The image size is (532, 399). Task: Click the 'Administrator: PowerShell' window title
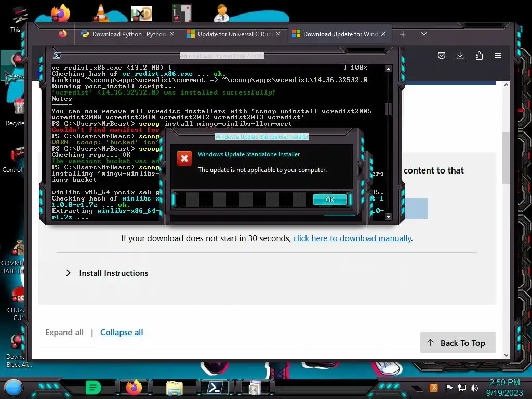click(222, 56)
